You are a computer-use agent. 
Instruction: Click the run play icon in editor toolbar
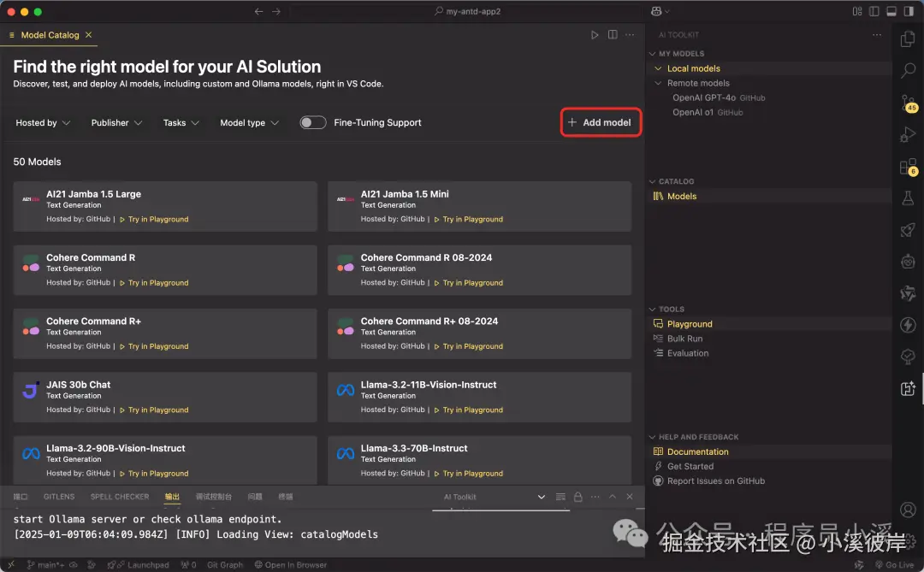(x=595, y=35)
